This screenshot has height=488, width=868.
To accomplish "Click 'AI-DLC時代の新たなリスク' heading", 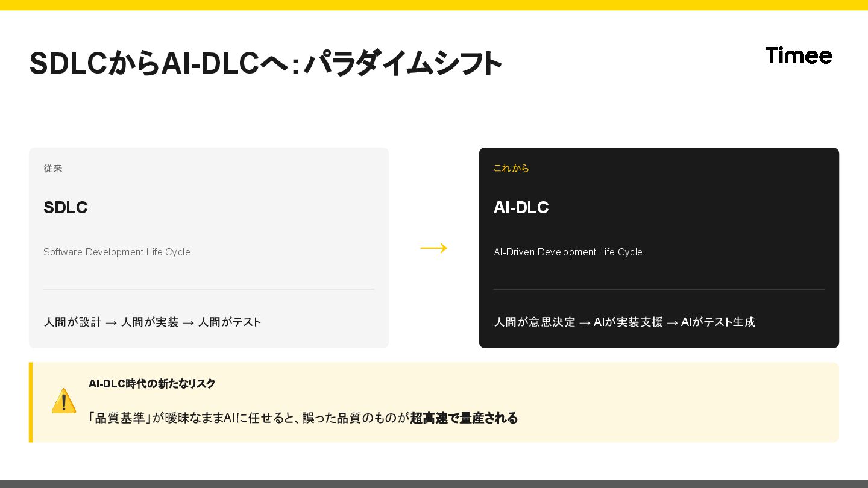I will coord(152,384).
